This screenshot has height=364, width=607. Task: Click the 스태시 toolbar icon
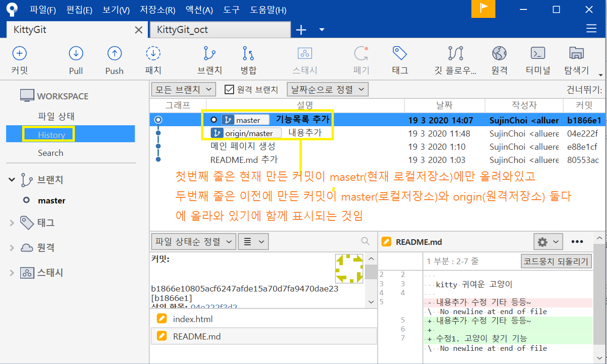coord(305,54)
